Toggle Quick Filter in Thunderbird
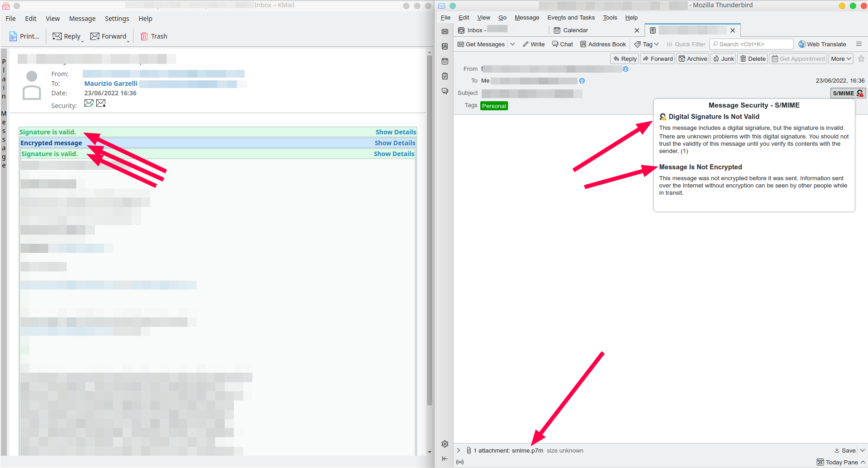Screen dimensions: 868x468 [686, 44]
